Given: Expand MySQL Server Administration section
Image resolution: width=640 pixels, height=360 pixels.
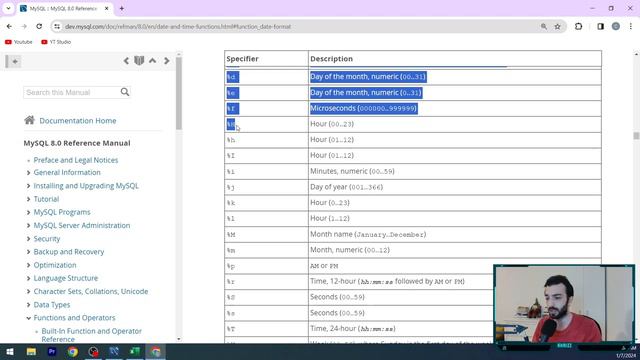Looking at the screenshot, I should (x=29, y=226).
